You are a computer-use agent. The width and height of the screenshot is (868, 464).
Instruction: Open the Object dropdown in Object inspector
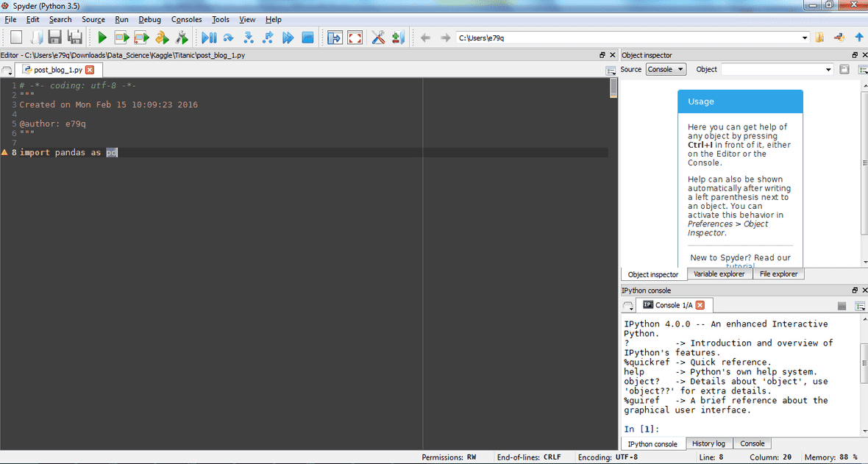[x=777, y=68]
